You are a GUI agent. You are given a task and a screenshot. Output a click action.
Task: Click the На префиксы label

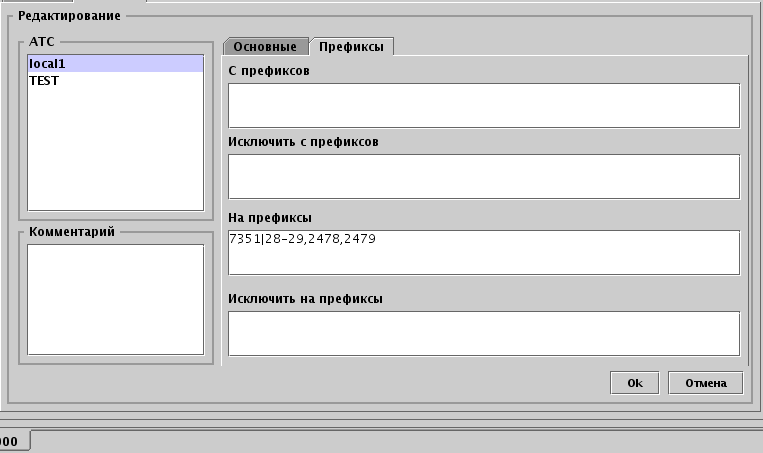pyautogui.click(x=270, y=217)
